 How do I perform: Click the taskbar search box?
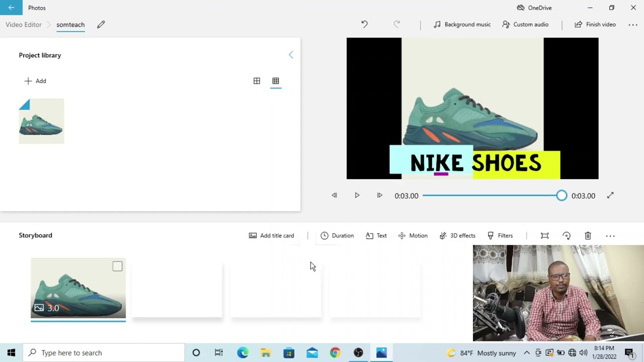click(x=104, y=352)
